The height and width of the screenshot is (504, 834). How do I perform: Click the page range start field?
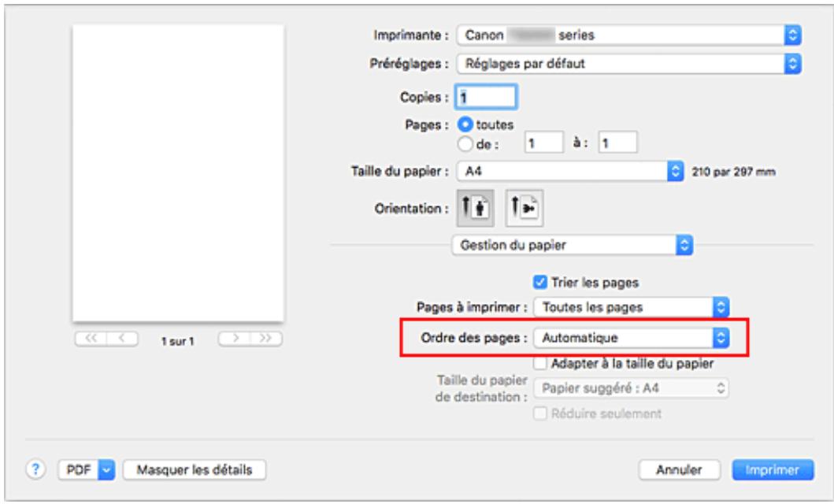pos(543,143)
